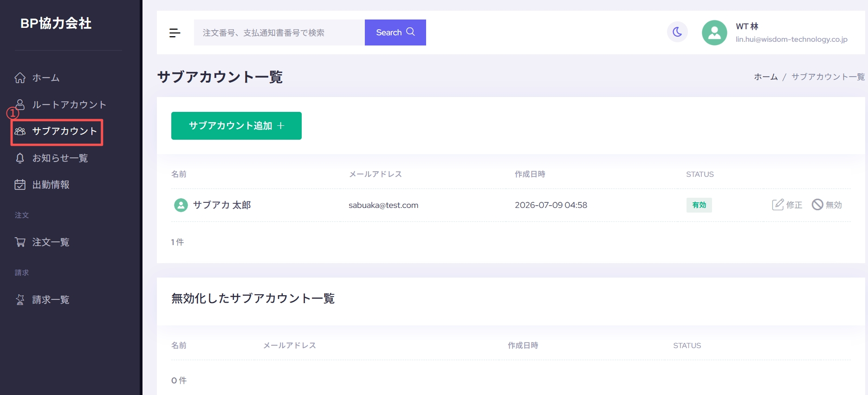Click the サブアカウント一覧 page heading
The width and height of the screenshot is (868, 395).
pos(220,77)
